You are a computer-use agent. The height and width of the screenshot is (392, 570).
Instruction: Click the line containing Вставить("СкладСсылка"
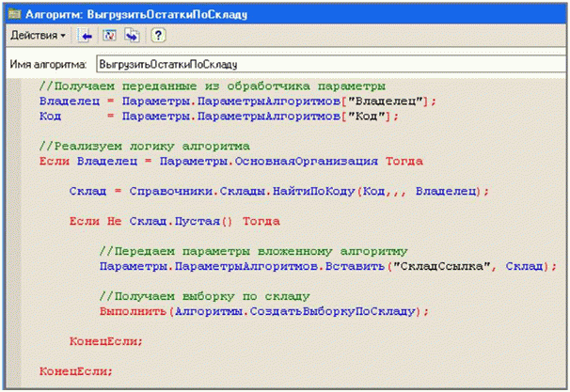(328, 266)
